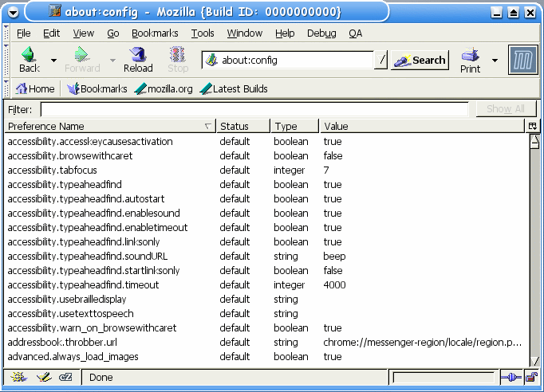
Task: Select accessibility.tabfocus preference row
Action: tap(266, 171)
